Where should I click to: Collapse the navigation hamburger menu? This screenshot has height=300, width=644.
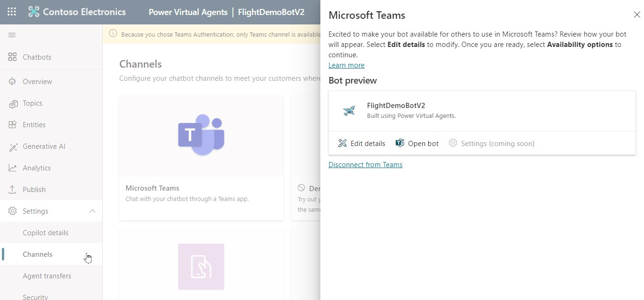(x=12, y=35)
